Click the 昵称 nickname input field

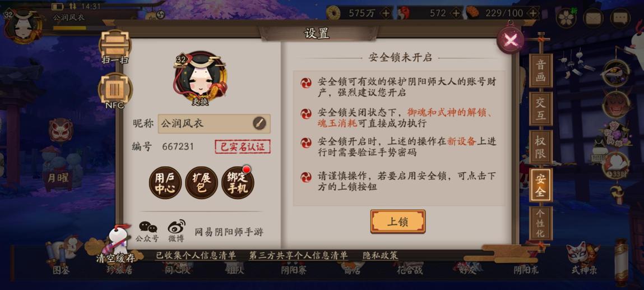(214, 123)
